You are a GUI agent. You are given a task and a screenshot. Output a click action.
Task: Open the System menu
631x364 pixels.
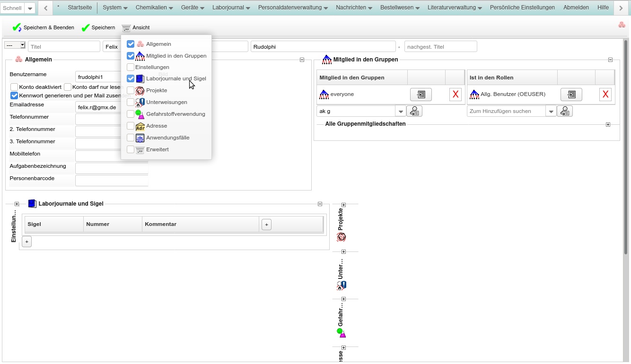click(x=115, y=8)
